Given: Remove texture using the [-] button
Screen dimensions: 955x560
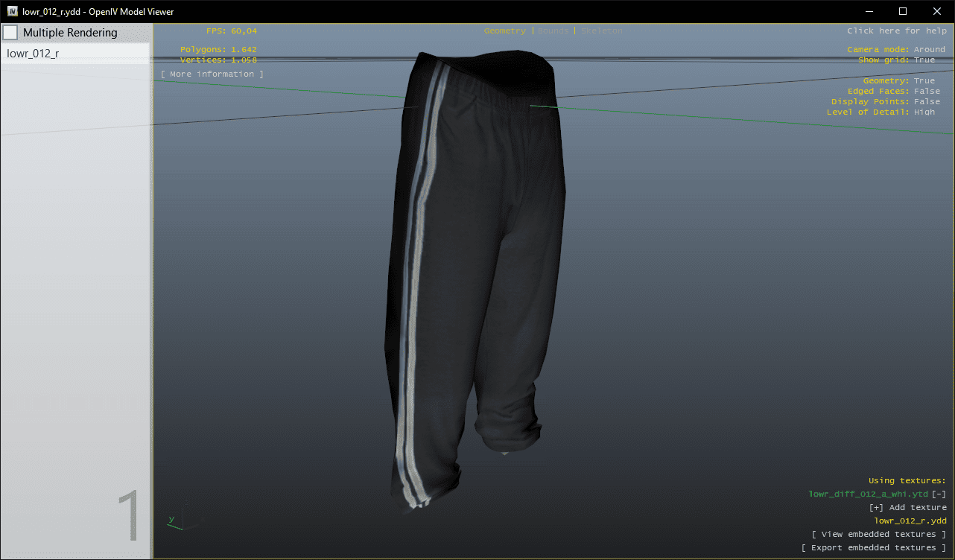Looking at the screenshot, I should coord(939,494).
